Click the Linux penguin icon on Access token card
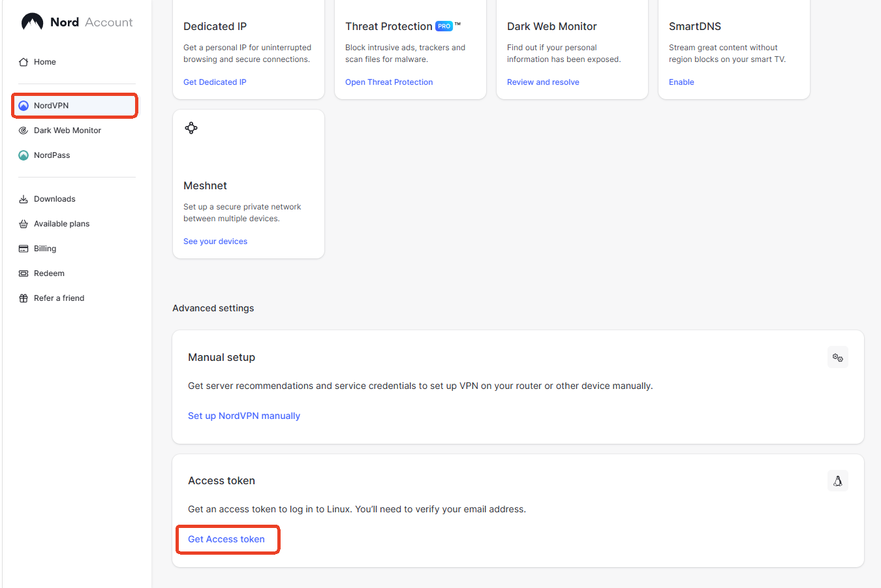This screenshot has width=881, height=588. [x=837, y=480]
